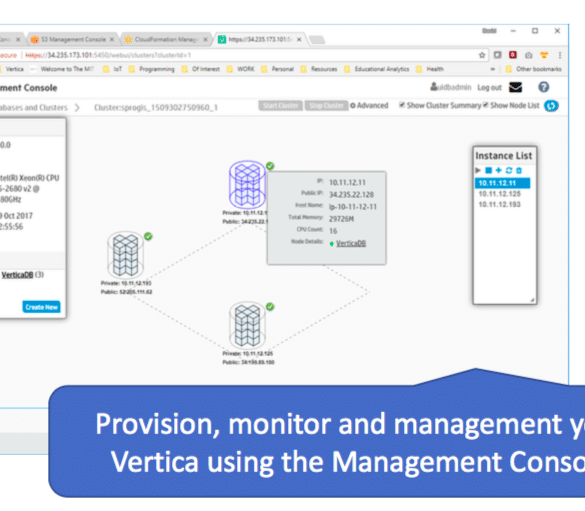Open a new browser tab
Screen dimensions: 585x511
pyautogui.click(x=317, y=40)
